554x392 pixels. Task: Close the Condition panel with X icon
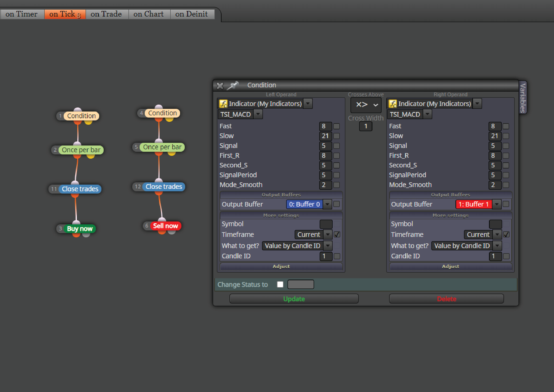(x=220, y=86)
